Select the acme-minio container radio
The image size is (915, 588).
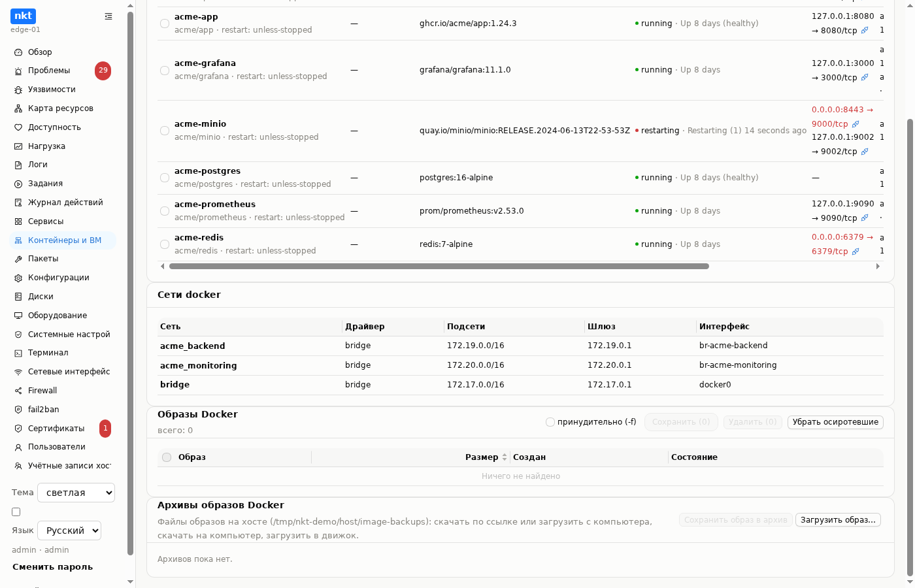click(165, 131)
